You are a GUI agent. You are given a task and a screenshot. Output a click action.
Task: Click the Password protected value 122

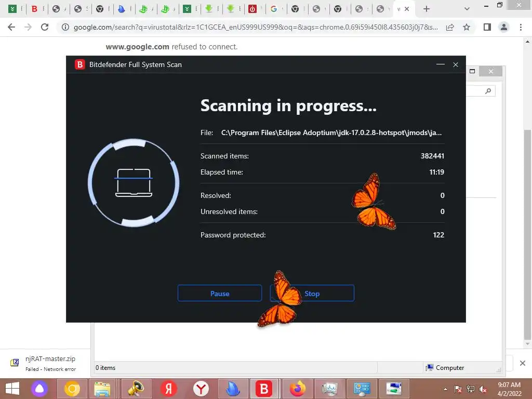(438, 235)
